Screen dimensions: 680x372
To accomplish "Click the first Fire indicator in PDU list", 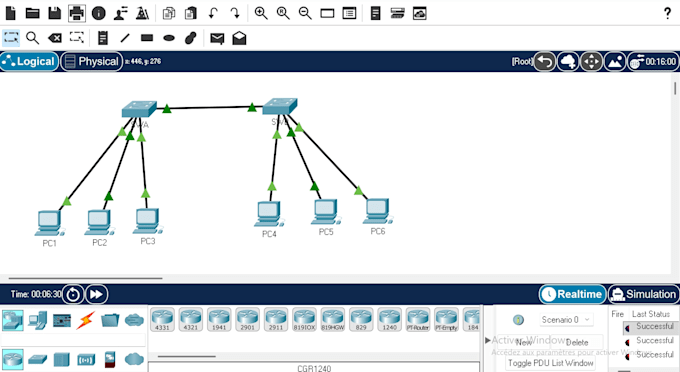I will (627, 329).
